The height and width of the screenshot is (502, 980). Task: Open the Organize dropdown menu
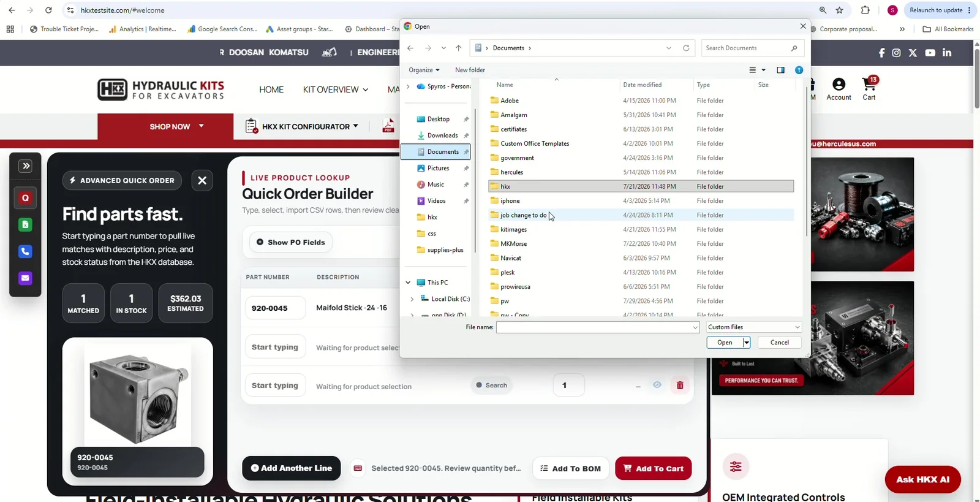[x=424, y=70]
